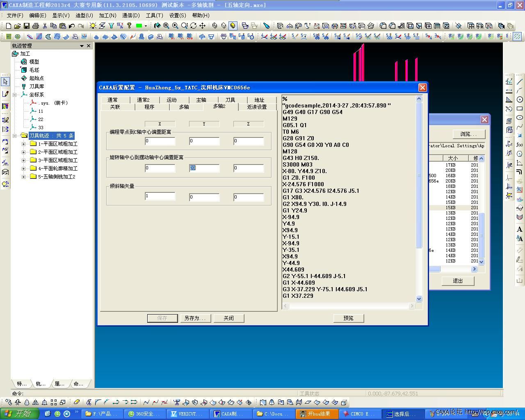Click the zoom in plus magnifier icon
525x420 pixels.
175,25
